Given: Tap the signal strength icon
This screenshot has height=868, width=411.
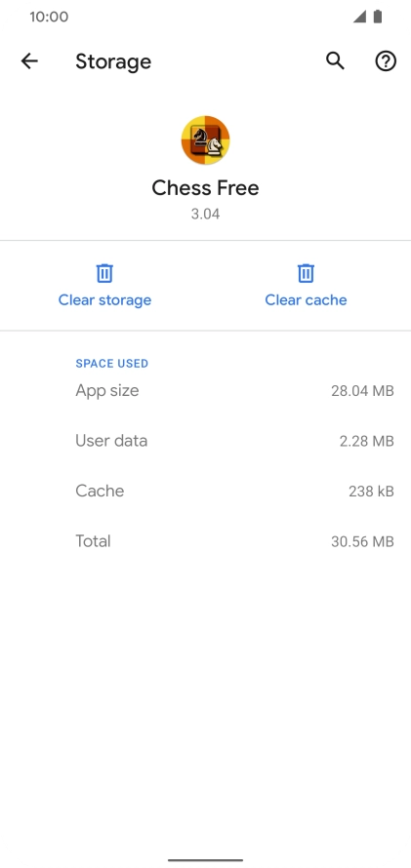Looking at the screenshot, I should pyautogui.click(x=359, y=17).
